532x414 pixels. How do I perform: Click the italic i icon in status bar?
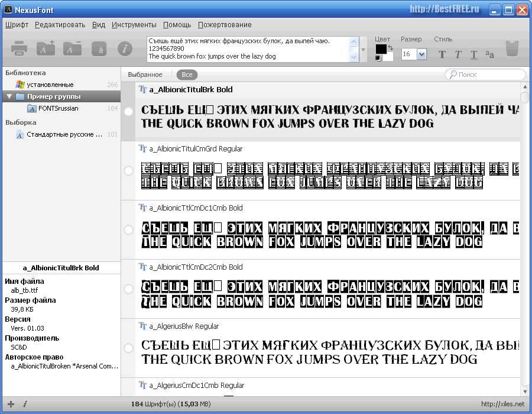(x=25, y=404)
